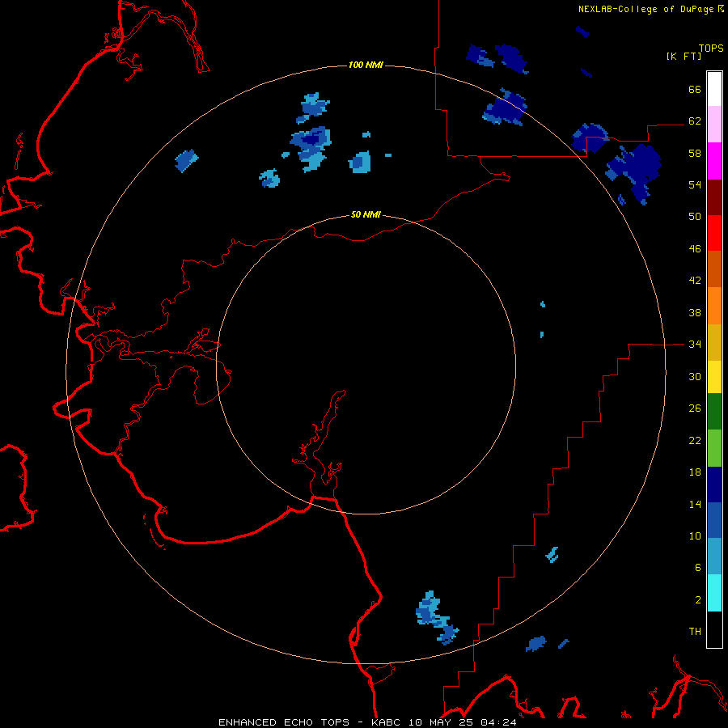Image resolution: width=728 pixels, height=728 pixels.
Task: Pick the gold legend color block
Action: (714, 343)
